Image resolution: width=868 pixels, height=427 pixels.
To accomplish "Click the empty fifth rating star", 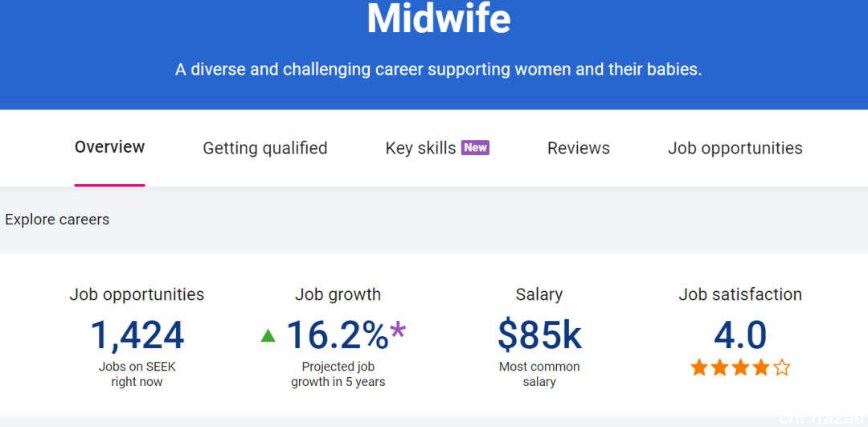I will [x=782, y=367].
